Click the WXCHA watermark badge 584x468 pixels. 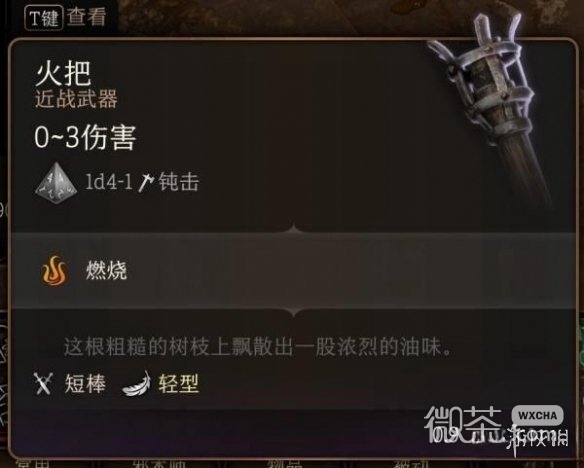point(537,416)
